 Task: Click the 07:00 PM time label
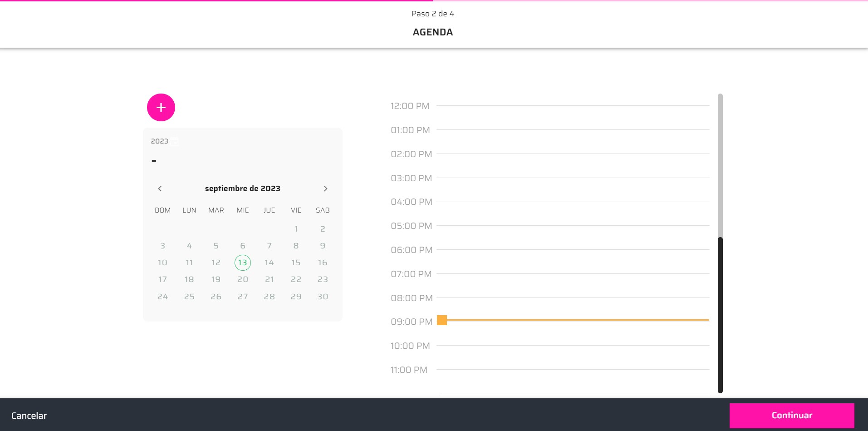[x=411, y=274]
